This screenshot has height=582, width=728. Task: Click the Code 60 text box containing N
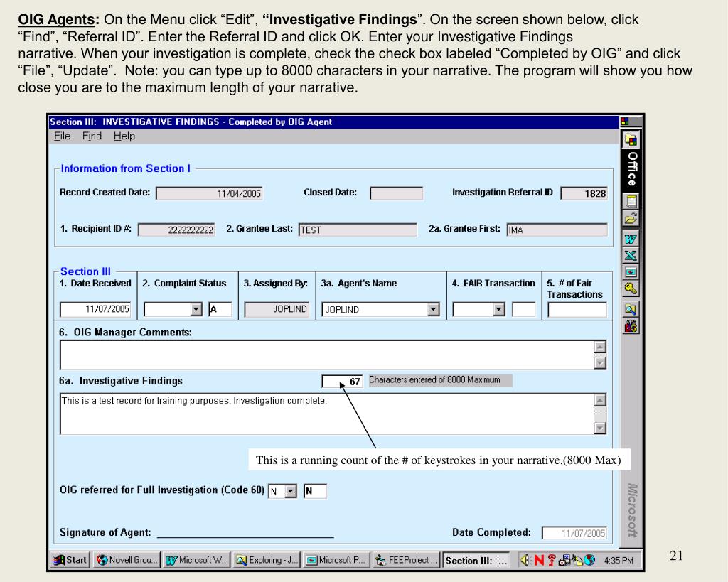coord(315,491)
